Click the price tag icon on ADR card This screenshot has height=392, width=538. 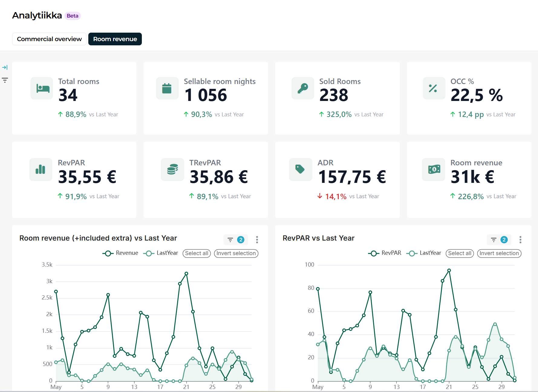[x=300, y=169]
